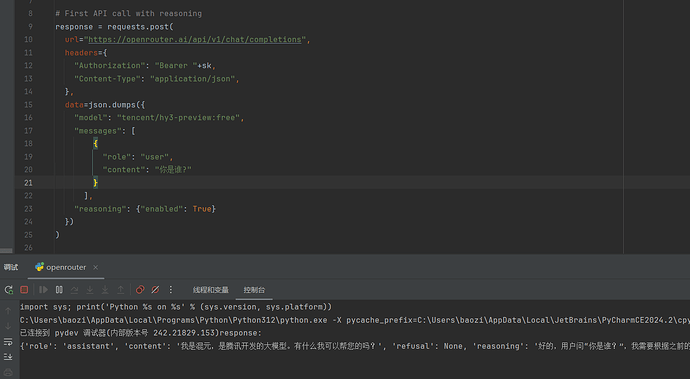This screenshot has height=379, width=690.
Task: Click the "import sys; print" console line
Action: 176,307
